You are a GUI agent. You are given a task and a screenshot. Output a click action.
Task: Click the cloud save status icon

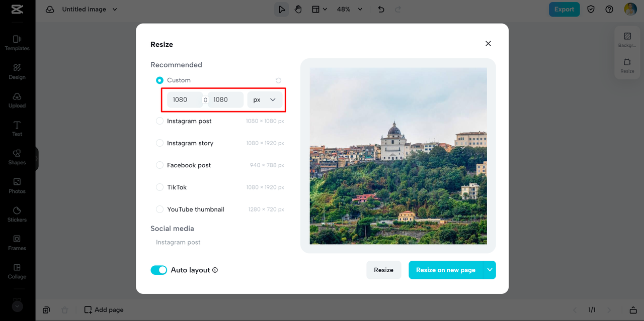(x=50, y=9)
